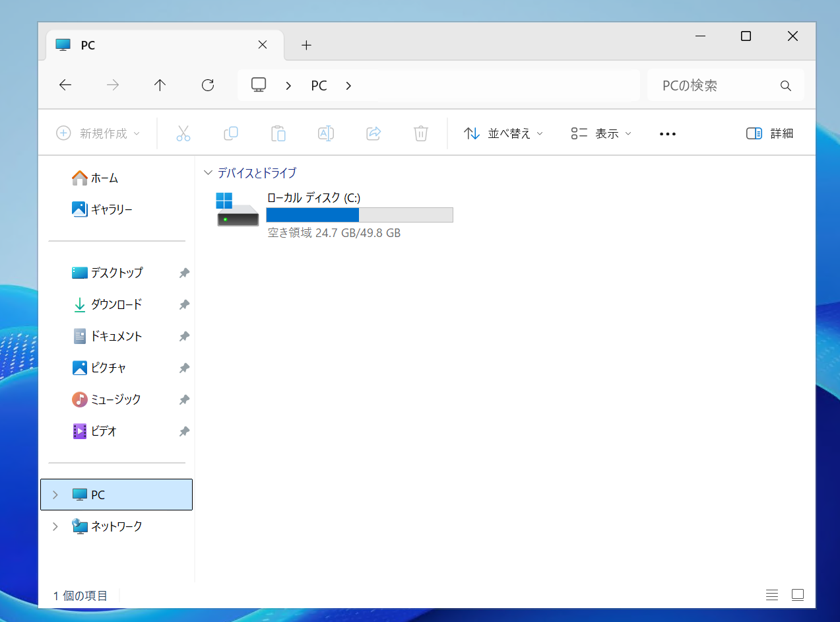Viewport: 840px width, 622px height.
Task: Switch to large icons view in status bar
Action: pyautogui.click(x=798, y=595)
